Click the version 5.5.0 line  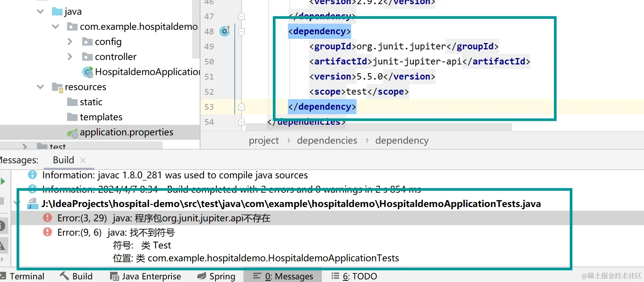pyautogui.click(x=372, y=77)
